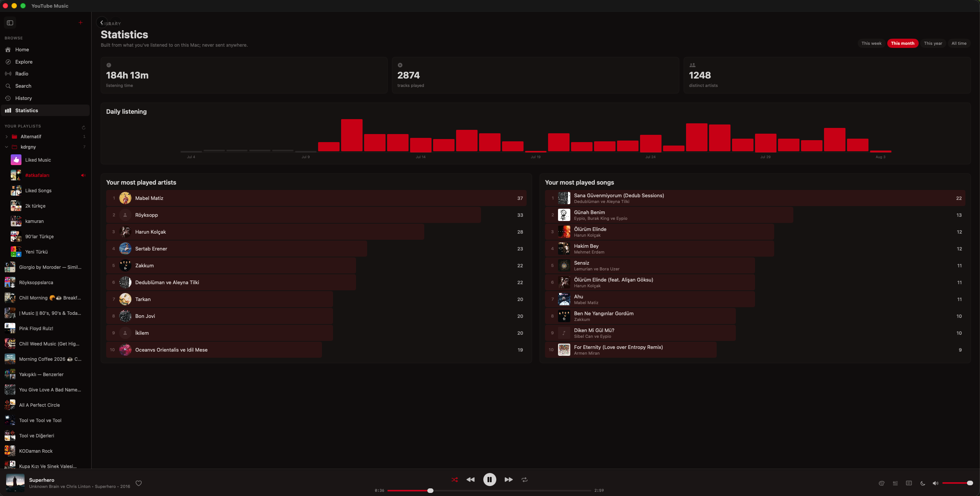Click the play icon on tracks played card
Image resolution: width=980 pixels, height=496 pixels.
[400, 65]
